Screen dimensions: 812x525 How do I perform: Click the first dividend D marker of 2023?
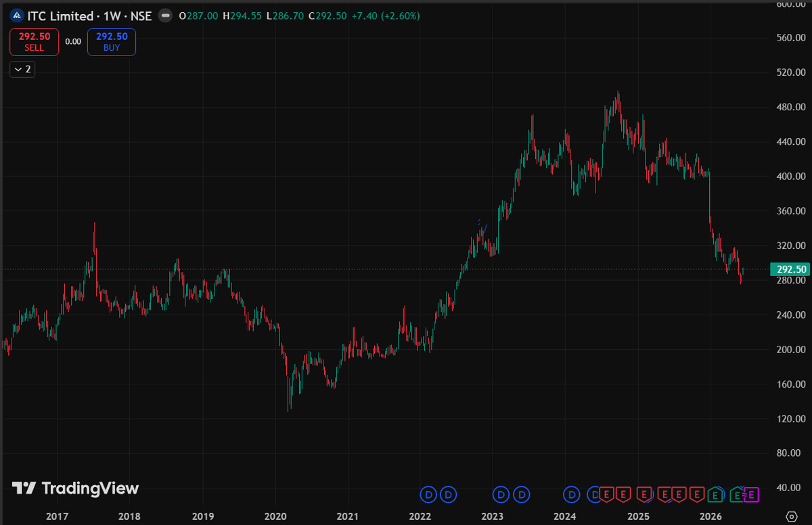coord(501,495)
